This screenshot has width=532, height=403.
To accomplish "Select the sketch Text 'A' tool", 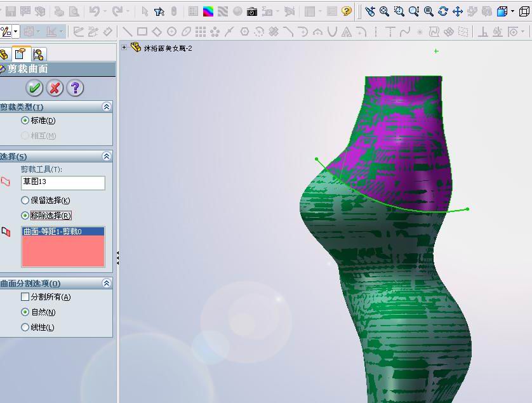I will click(346, 32).
